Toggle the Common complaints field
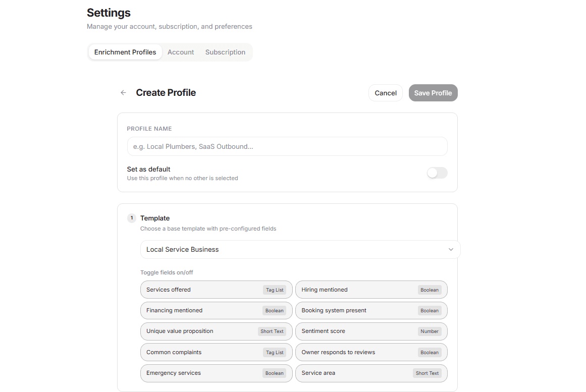The width and height of the screenshot is (586, 392). (216, 353)
